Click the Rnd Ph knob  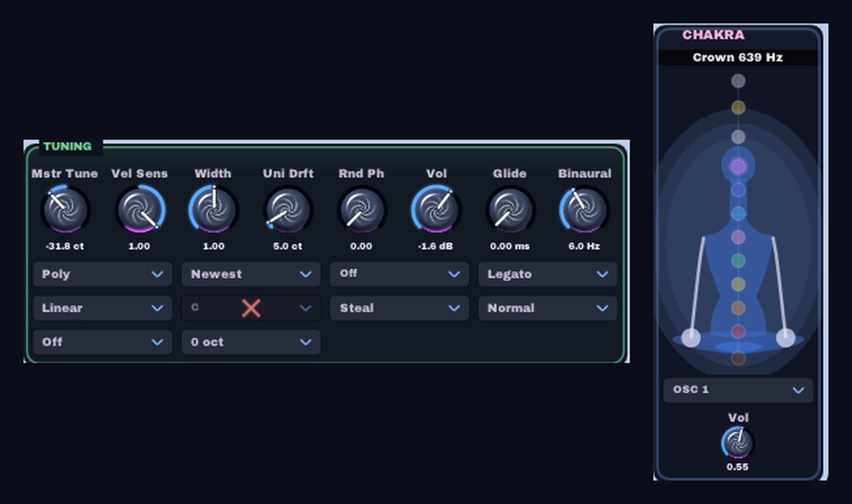(x=361, y=210)
